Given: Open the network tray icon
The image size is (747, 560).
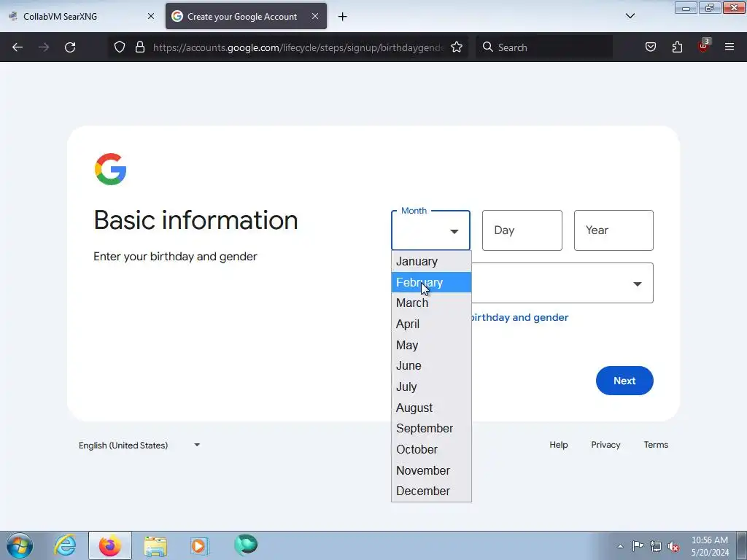Looking at the screenshot, I should (x=656, y=546).
